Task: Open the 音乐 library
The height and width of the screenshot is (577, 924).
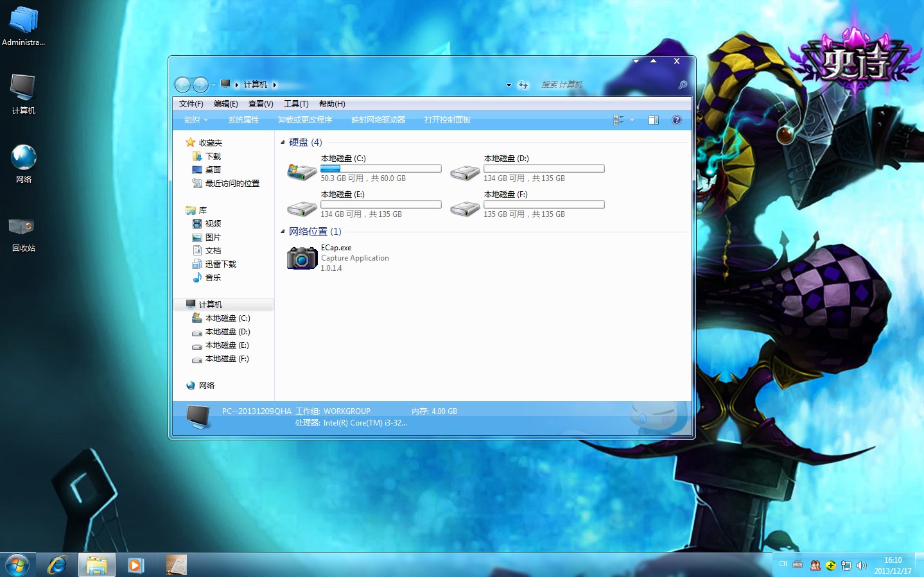Action: pyautogui.click(x=206, y=278)
